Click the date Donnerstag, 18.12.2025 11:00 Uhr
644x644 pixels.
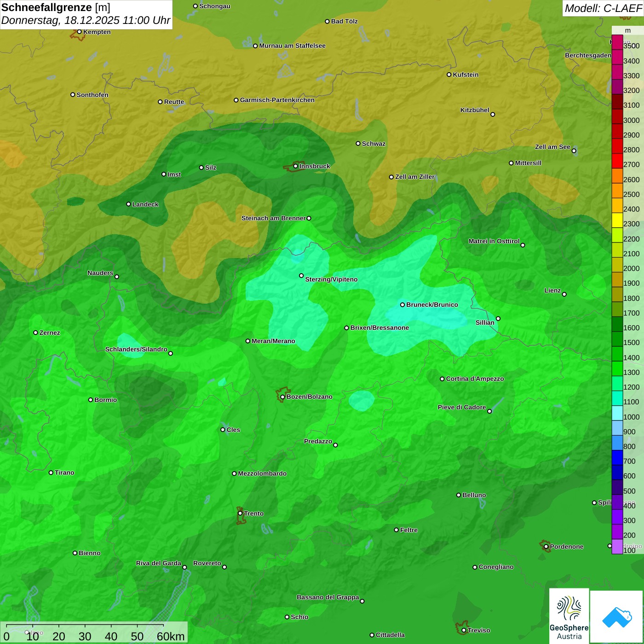pyautogui.click(x=86, y=21)
